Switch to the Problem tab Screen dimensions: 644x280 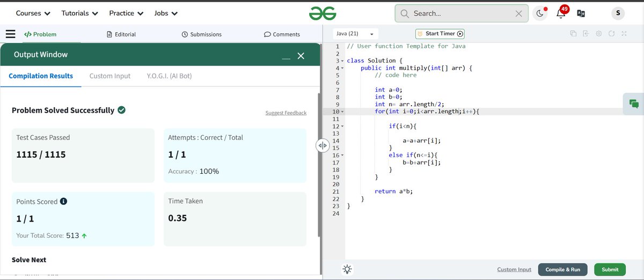pos(40,34)
